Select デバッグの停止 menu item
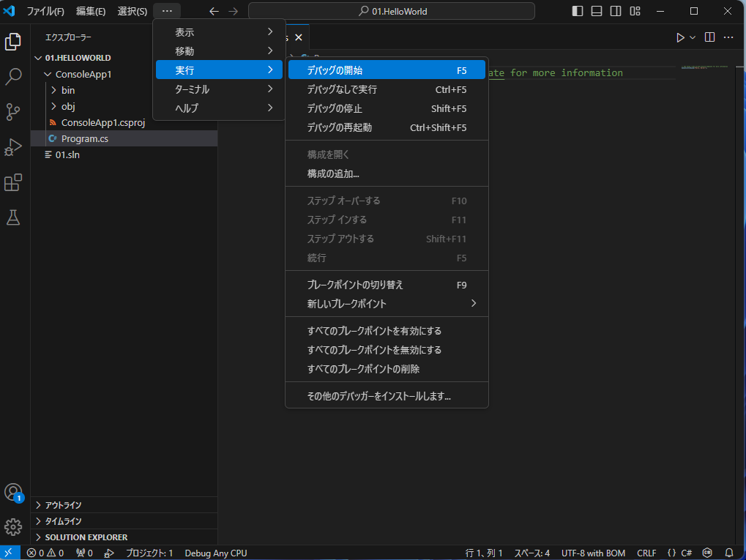746x560 pixels. (387, 108)
